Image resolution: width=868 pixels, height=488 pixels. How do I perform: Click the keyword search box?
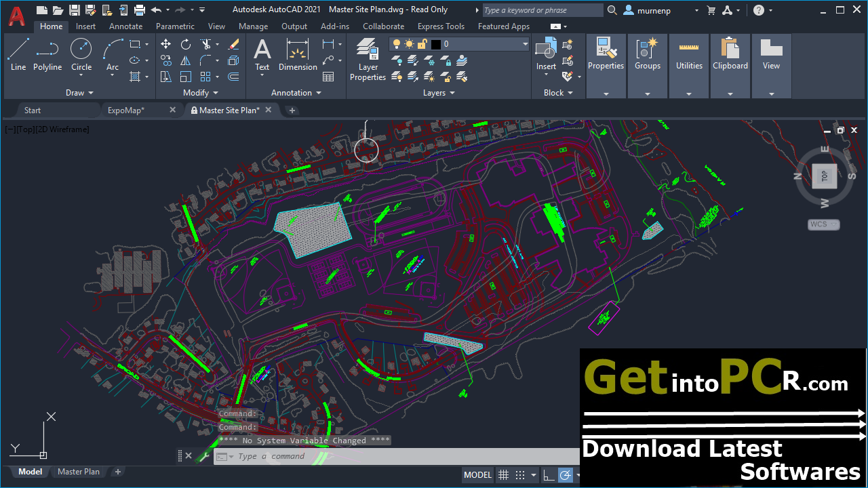[542, 10]
